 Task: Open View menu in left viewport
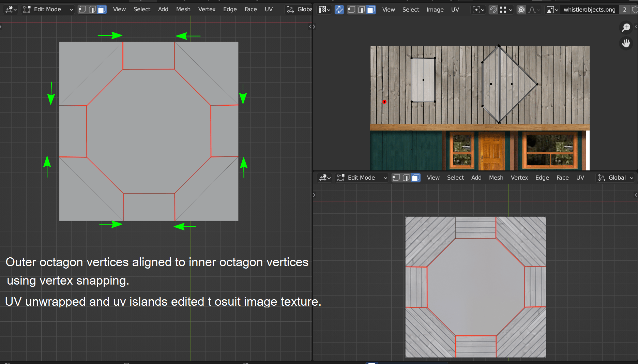(x=119, y=10)
